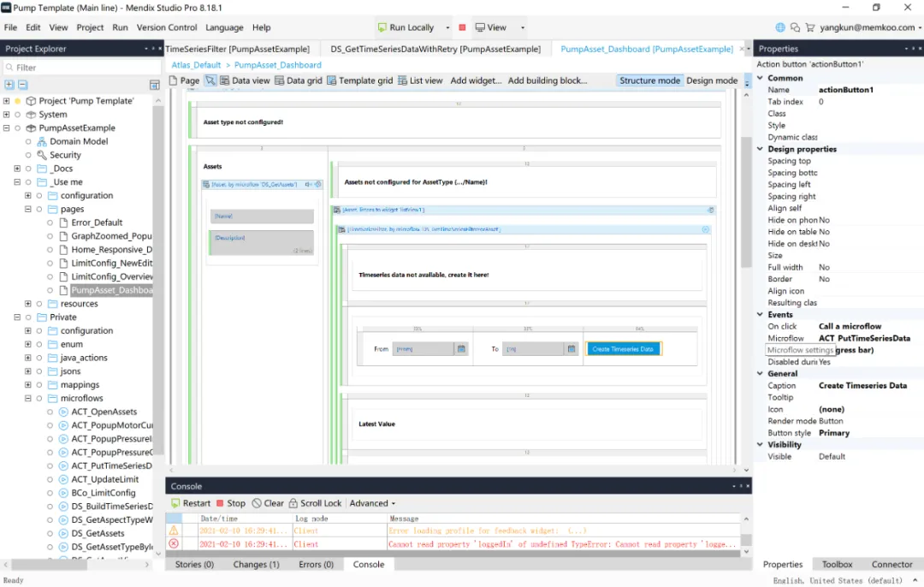Click the account yangkun@memkoo.com

(868, 27)
